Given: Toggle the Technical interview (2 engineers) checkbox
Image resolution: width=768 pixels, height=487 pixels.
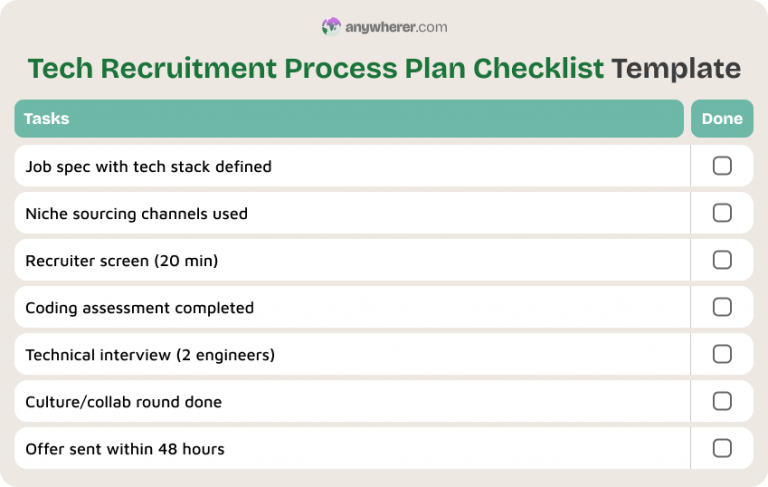Looking at the screenshot, I should pos(722,354).
